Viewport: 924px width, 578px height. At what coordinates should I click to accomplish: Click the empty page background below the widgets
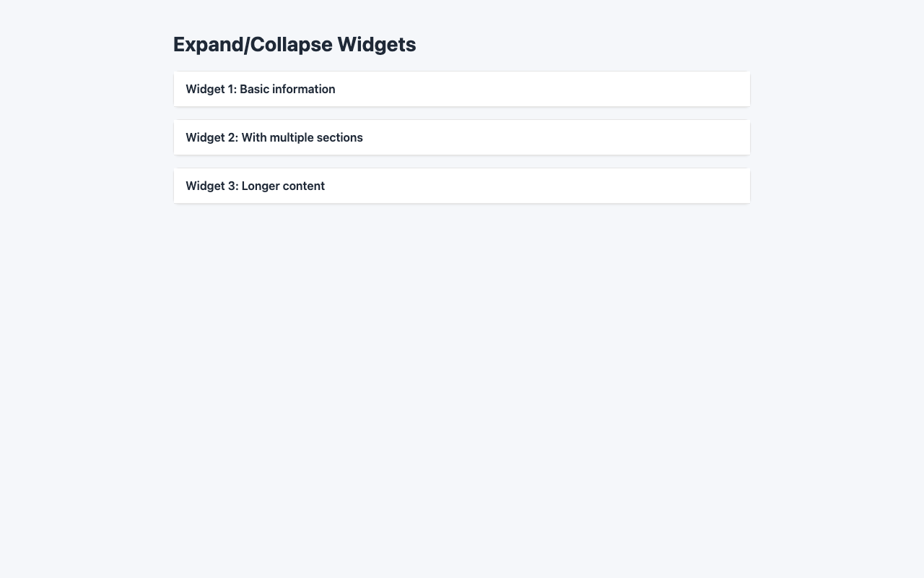click(x=462, y=361)
